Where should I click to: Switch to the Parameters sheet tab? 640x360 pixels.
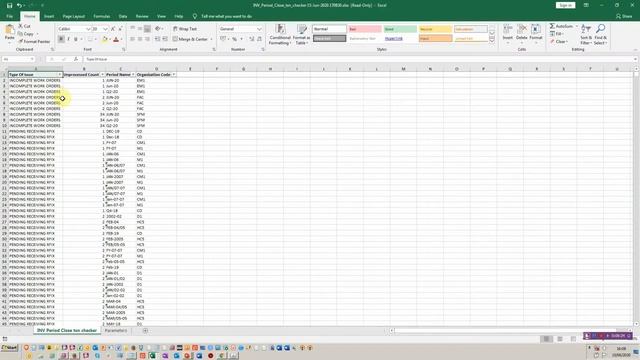pyautogui.click(x=116, y=331)
